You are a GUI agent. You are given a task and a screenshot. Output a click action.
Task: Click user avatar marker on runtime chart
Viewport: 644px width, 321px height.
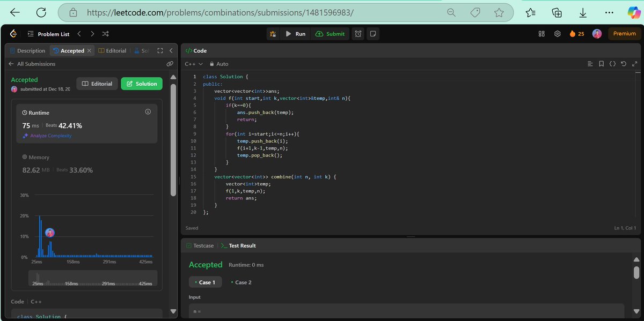pyautogui.click(x=50, y=233)
